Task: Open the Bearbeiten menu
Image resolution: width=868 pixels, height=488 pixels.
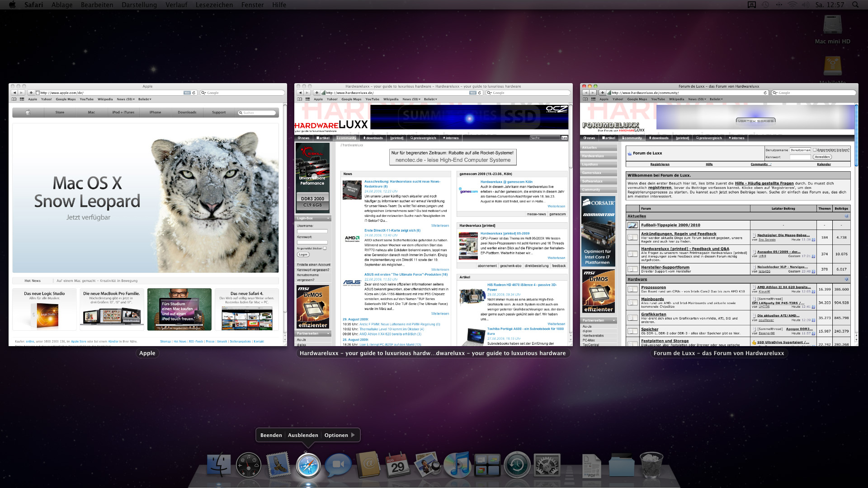Action: [97, 5]
